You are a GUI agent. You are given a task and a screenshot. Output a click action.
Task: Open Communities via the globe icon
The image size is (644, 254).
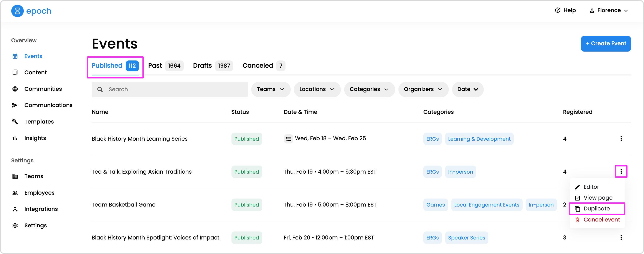click(15, 89)
